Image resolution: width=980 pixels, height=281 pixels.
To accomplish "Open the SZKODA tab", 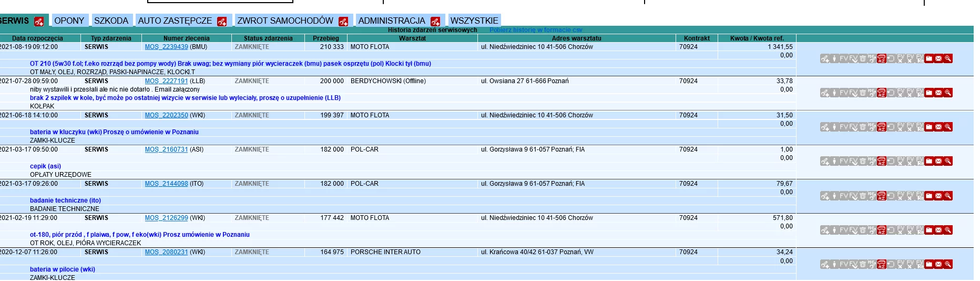I will pos(111,21).
